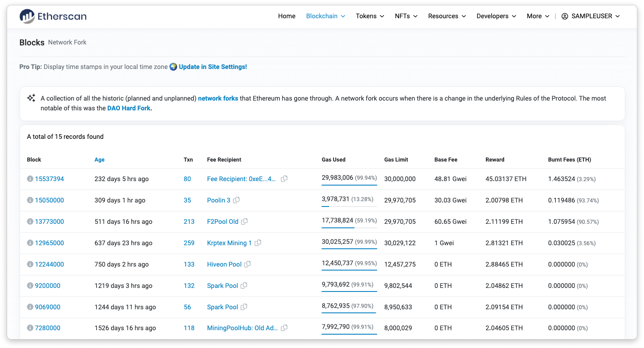The width and height of the screenshot is (644, 348).
Task: Click info icon beside block 15537394
Action: coord(30,179)
